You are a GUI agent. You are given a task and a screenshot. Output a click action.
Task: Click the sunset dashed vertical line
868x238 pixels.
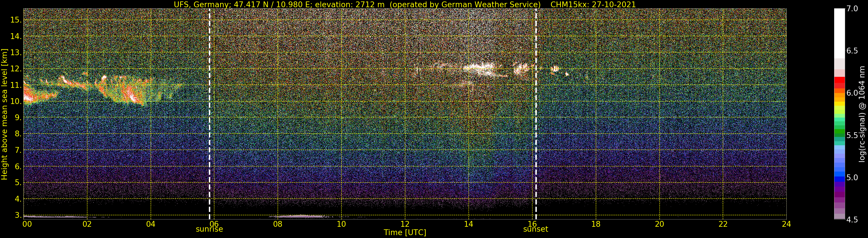(536, 114)
